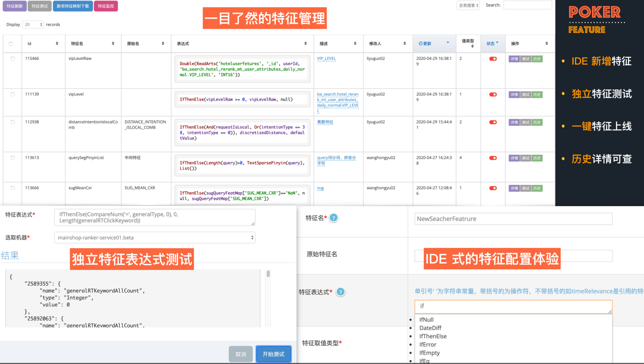Open the 全表搜索 search scope dropdown
Image resolution: width=644 pixels, height=364 pixels.
pyautogui.click(x=468, y=5)
